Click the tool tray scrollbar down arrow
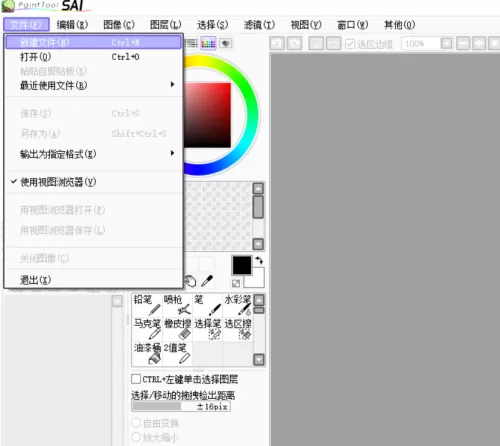Viewport: 500px width, 446px height. (259, 359)
